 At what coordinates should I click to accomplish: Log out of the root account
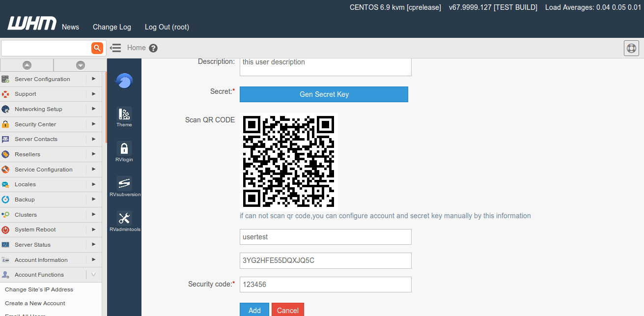pyautogui.click(x=167, y=27)
